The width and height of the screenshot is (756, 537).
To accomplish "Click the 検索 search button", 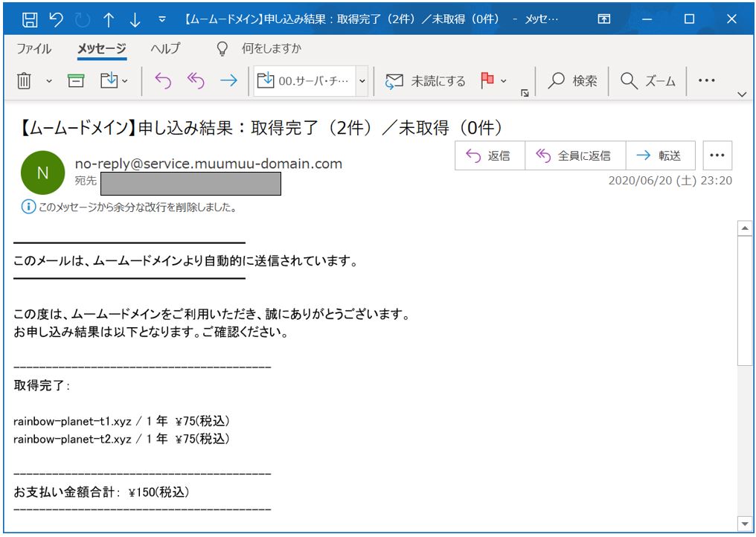I will [573, 81].
